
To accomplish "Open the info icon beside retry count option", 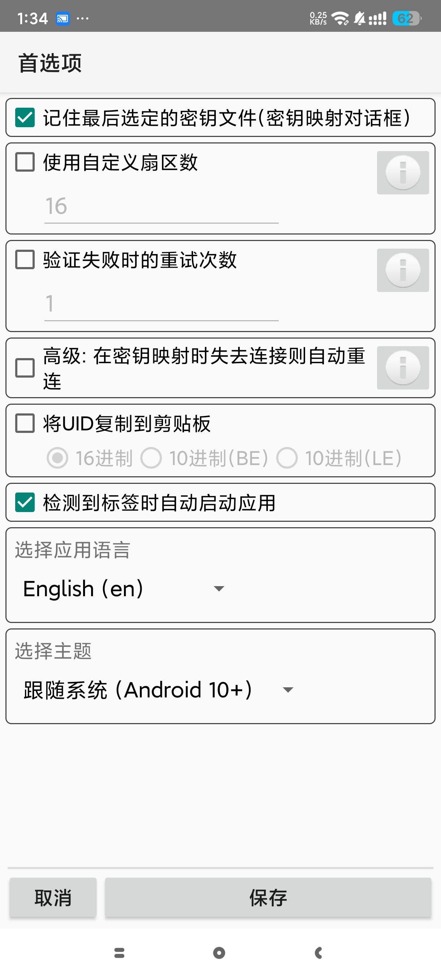I will (403, 270).
